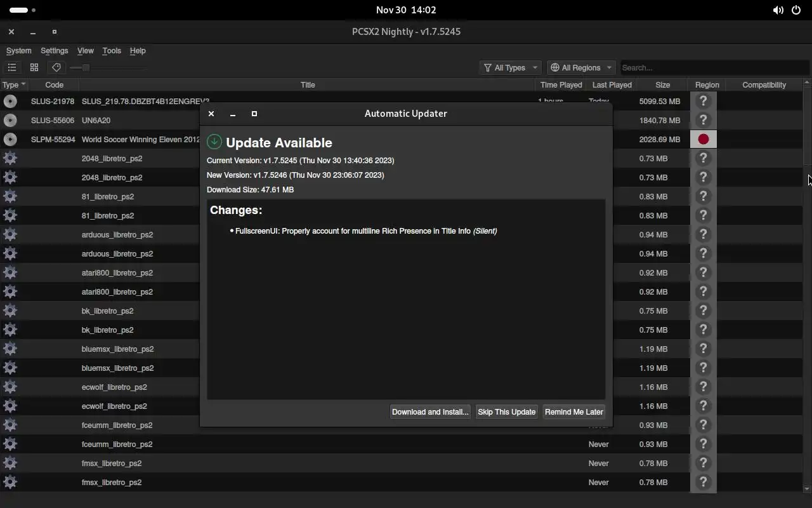812x508 pixels.
Task: Sort by Time Played column header
Action: 561,84
